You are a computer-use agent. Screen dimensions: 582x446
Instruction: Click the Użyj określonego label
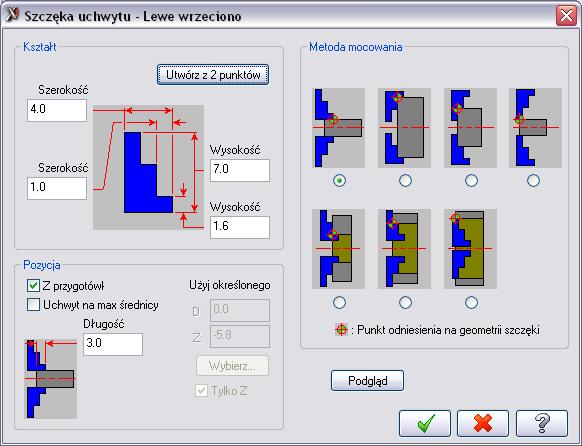tap(230, 285)
